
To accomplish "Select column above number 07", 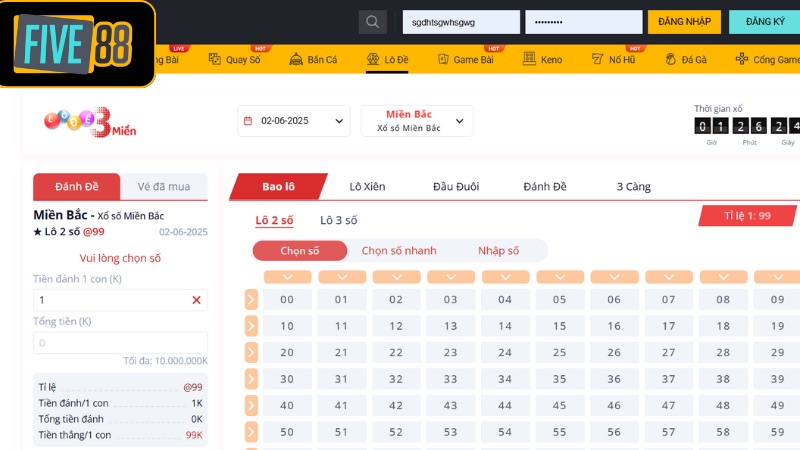I will coord(669,277).
